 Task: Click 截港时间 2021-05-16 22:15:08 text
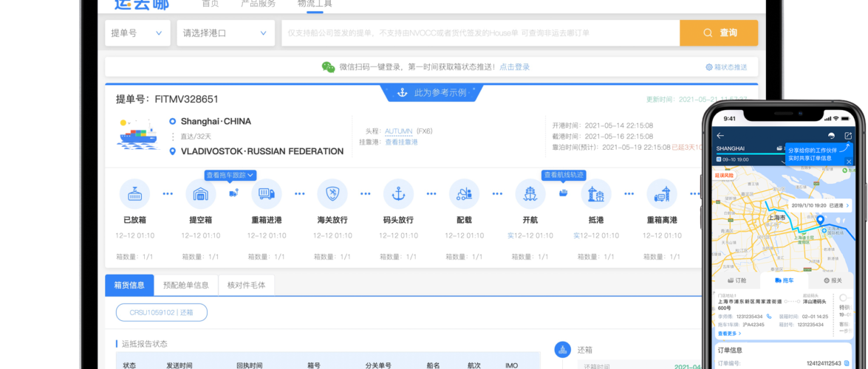coord(602,136)
